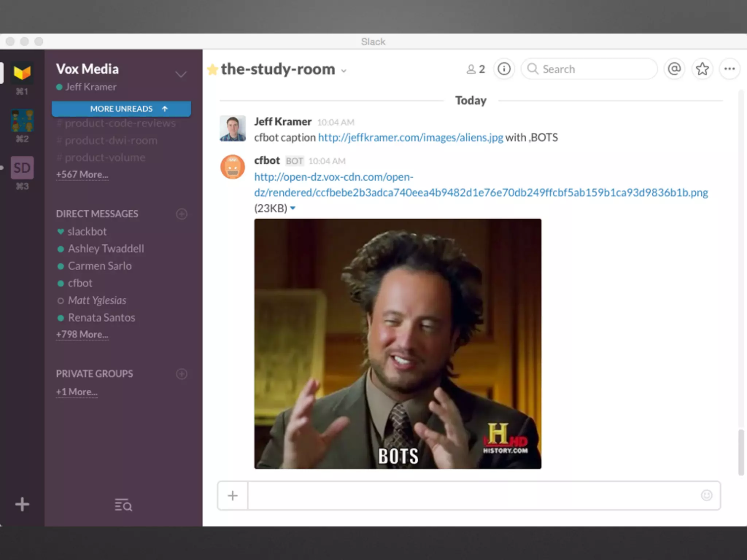Click the PRIVATE GROUPS header
The height and width of the screenshot is (560, 747).
click(x=94, y=374)
